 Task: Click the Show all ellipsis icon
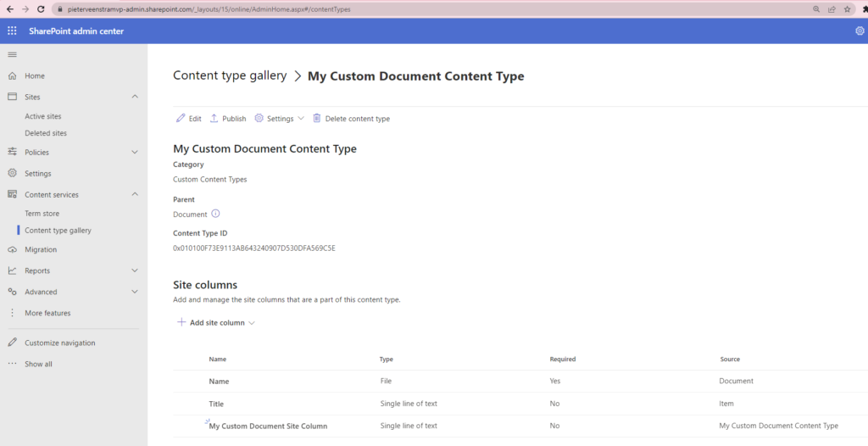coord(12,364)
